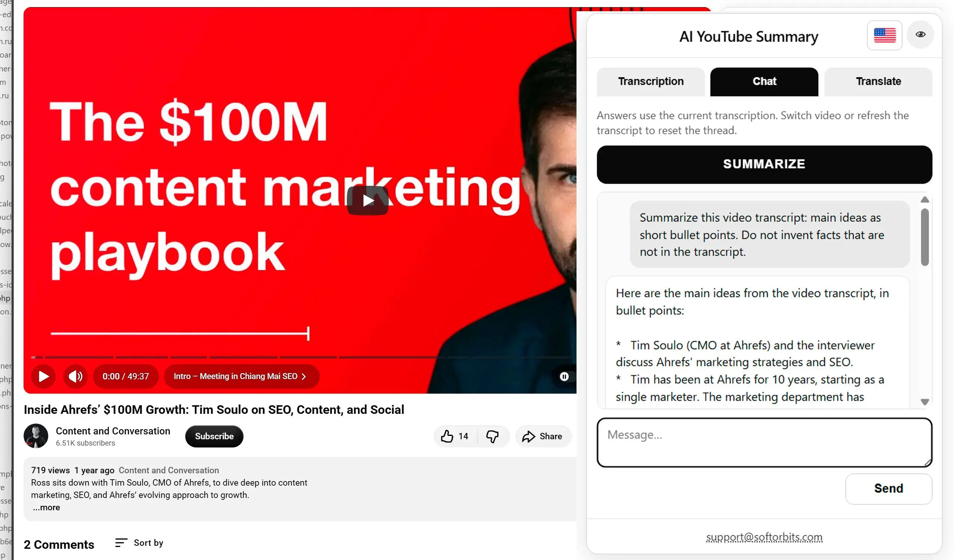Expand the chapter 'Intro – Meeting in Chiang Mai SEO'
This screenshot has height=560, width=954.
pyautogui.click(x=241, y=376)
